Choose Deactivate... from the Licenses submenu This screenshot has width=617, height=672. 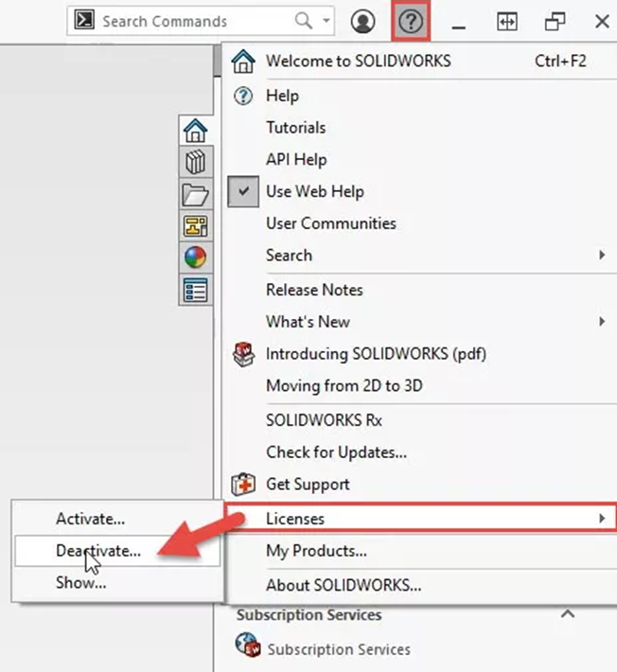pyautogui.click(x=98, y=550)
